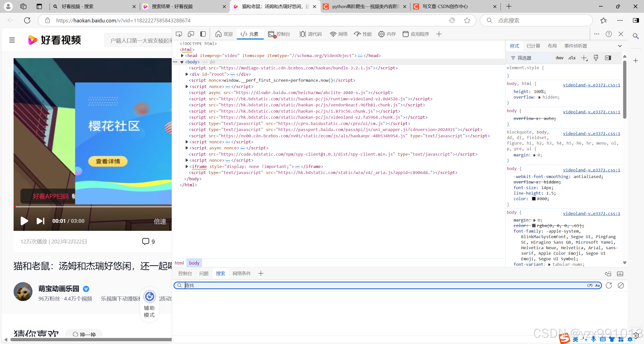Image resolution: width=644 pixels, height=344 pixels.
Task: Click the #000 color swatch
Action: point(534,199)
